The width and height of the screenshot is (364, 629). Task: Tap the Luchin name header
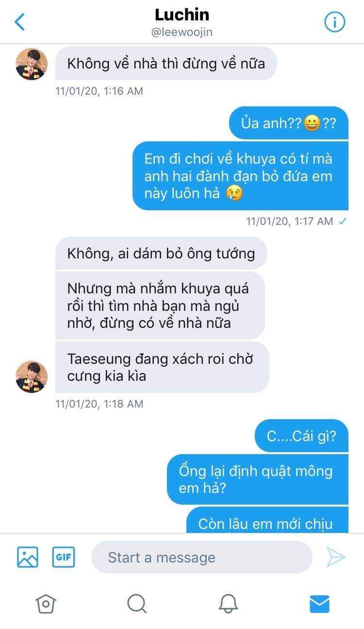point(182,15)
